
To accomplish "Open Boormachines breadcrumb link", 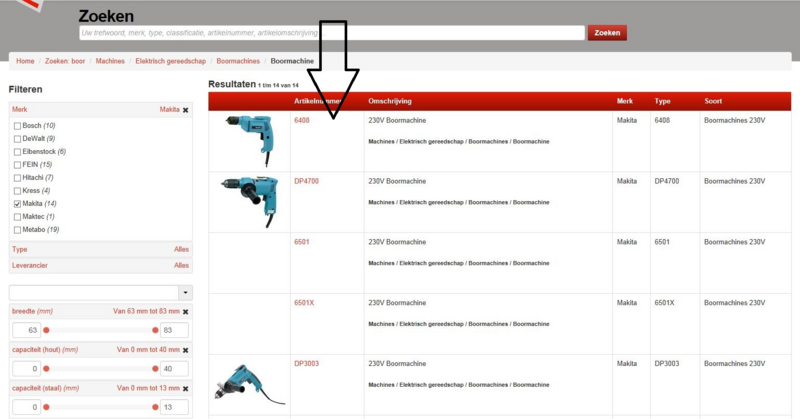I will pos(238,61).
